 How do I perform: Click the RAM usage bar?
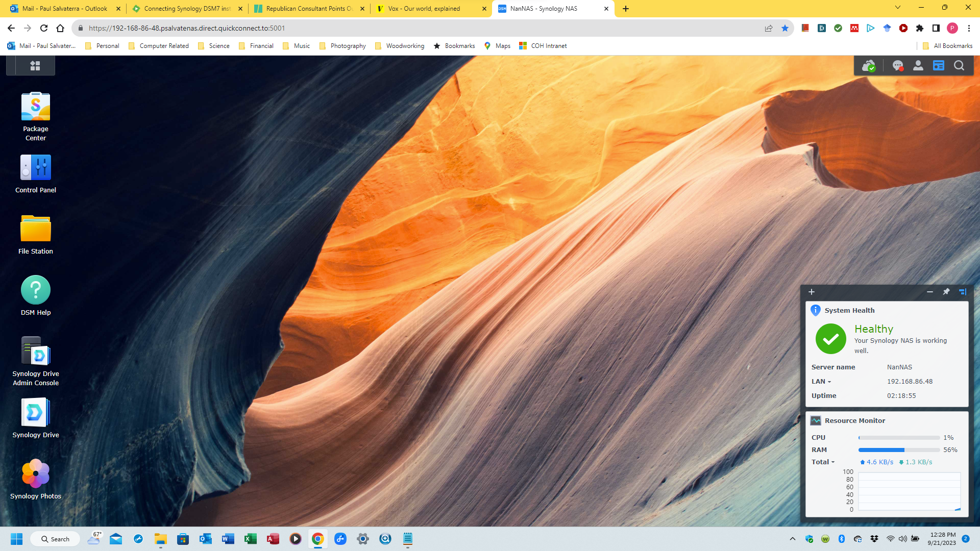pyautogui.click(x=898, y=450)
